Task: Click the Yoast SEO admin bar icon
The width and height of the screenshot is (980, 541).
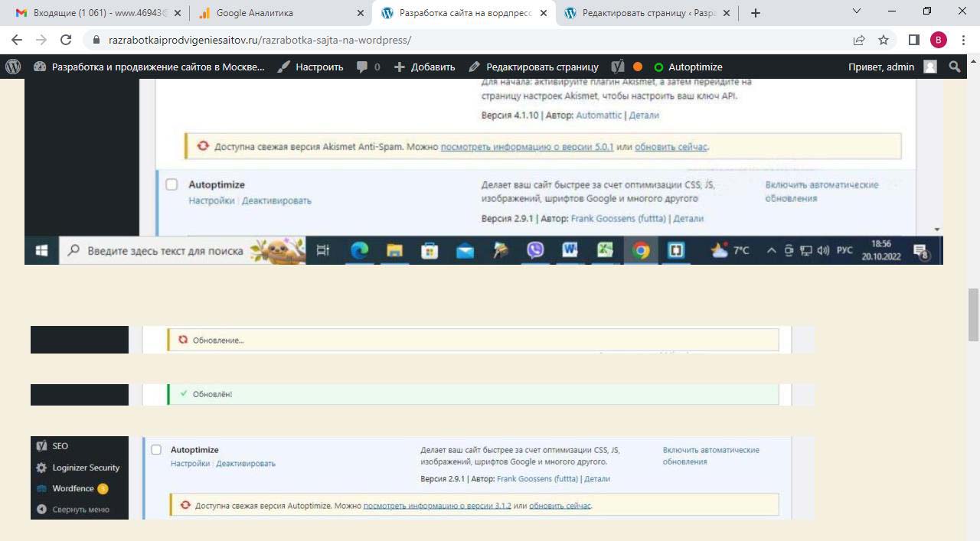Action: [x=617, y=67]
